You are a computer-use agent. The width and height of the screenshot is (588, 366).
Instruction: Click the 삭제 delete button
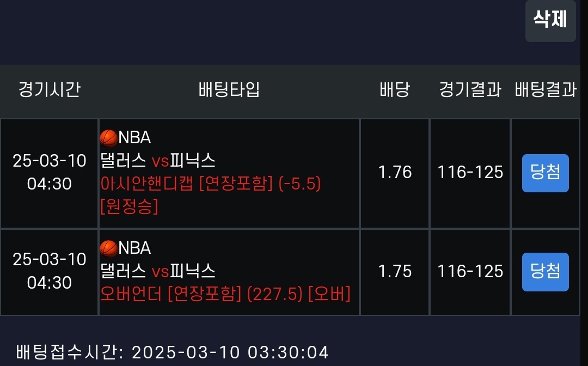click(x=550, y=20)
